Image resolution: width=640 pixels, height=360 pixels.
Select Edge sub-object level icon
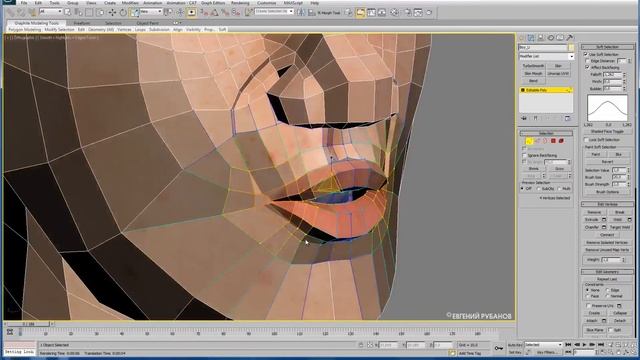(537, 141)
